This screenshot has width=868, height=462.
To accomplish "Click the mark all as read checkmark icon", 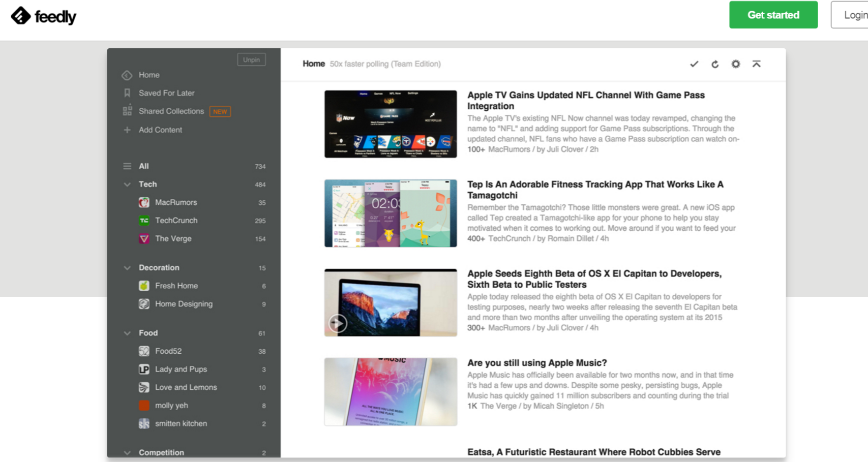I will [694, 64].
